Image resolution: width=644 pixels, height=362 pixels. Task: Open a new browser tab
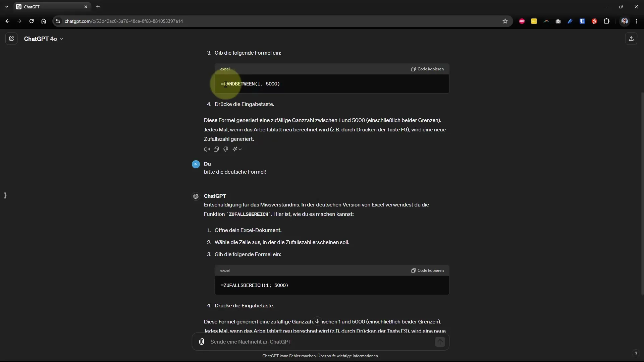(98, 7)
